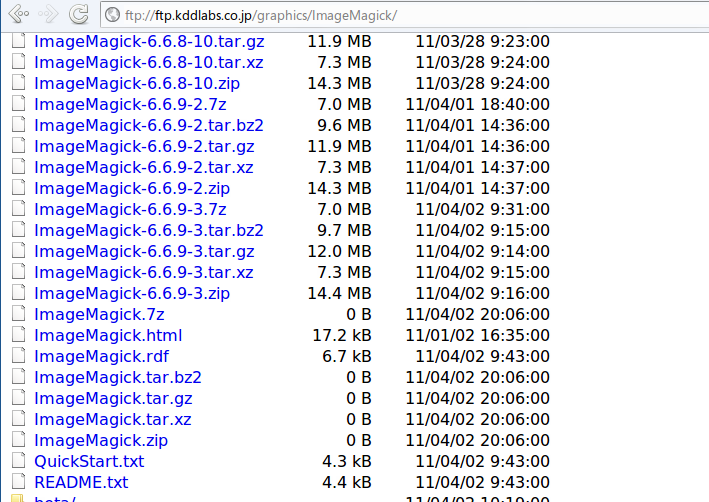Open the ImageMagick.zip link
Image resolution: width=709 pixels, height=502 pixels.
(x=101, y=441)
